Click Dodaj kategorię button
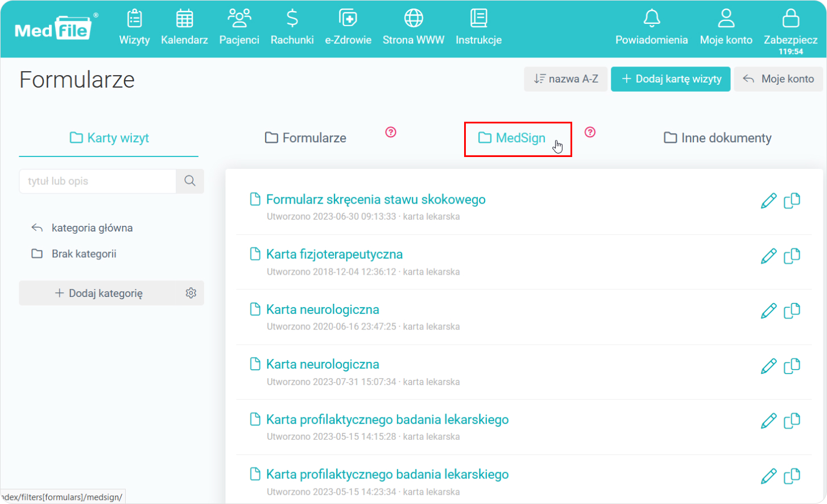Image resolution: width=827 pixels, height=504 pixels. (99, 293)
